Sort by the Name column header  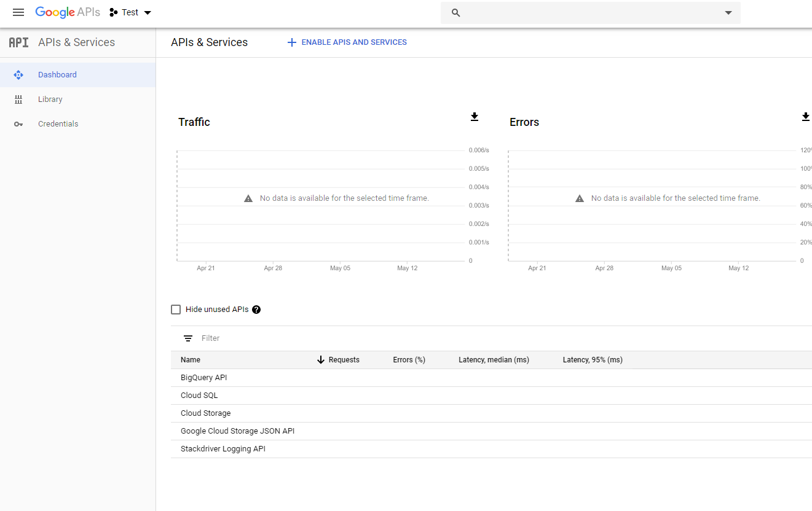pyautogui.click(x=191, y=360)
